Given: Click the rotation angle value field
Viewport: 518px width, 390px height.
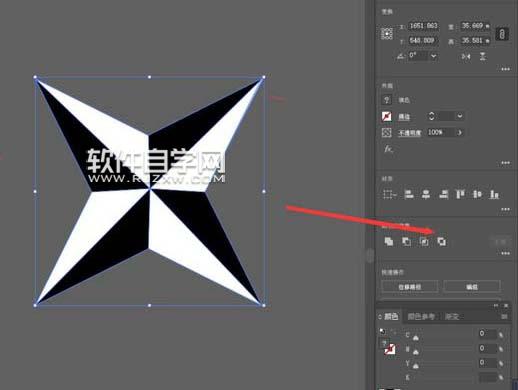Looking at the screenshot, I should coord(418,56).
